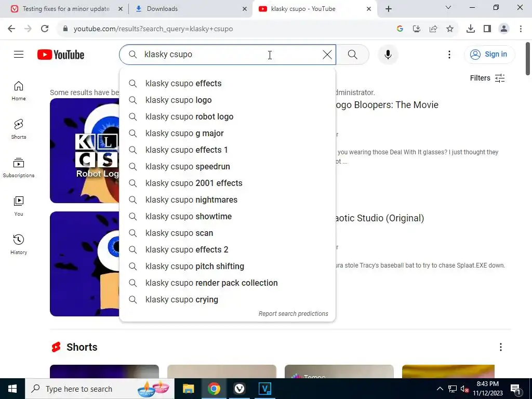Choose suggestion 'klasky csupo scan'

tap(228, 233)
